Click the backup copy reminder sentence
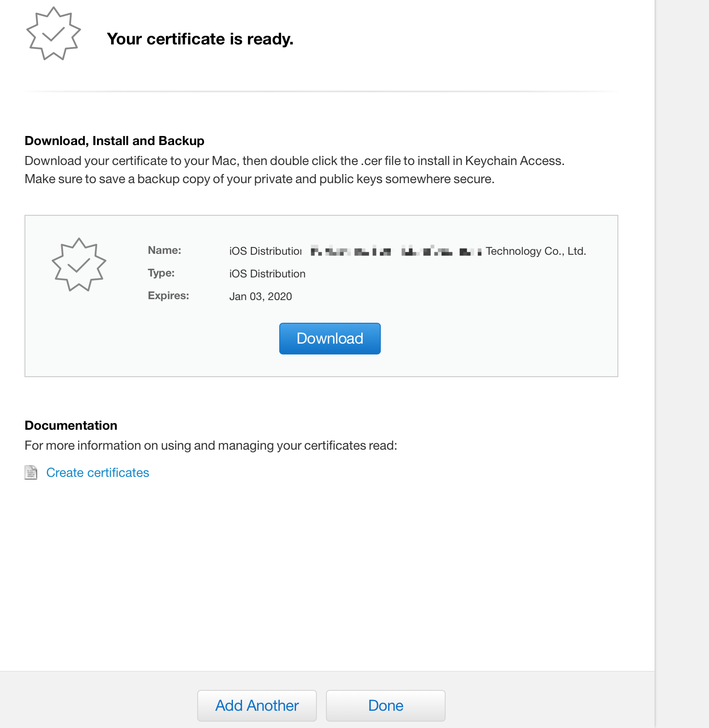 point(259,179)
